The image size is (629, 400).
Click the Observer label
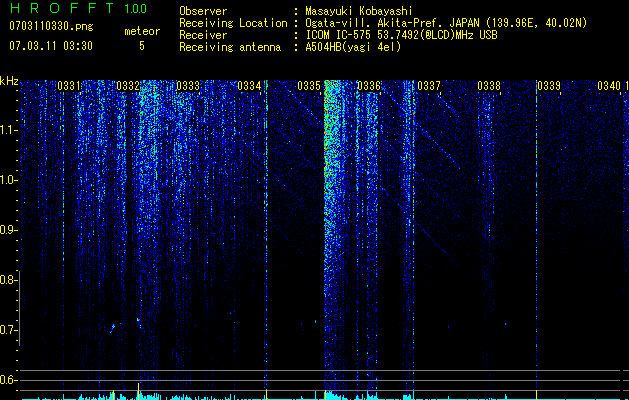(203, 11)
